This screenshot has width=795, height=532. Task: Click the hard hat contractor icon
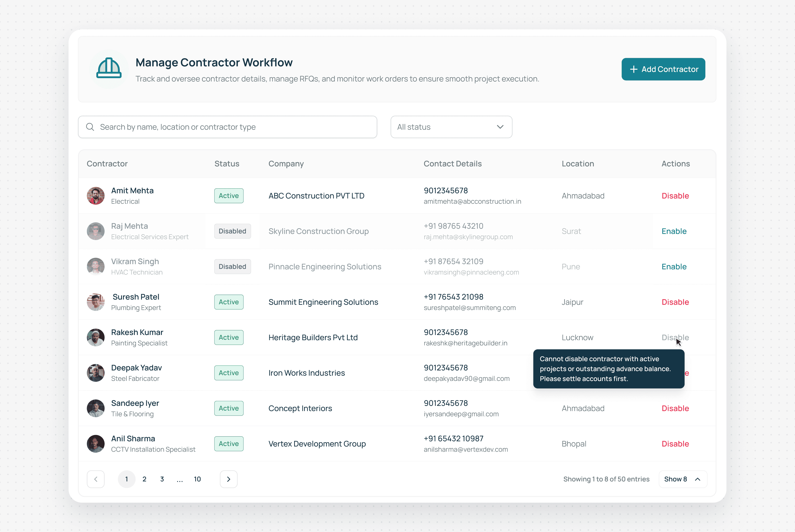click(x=109, y=68)
